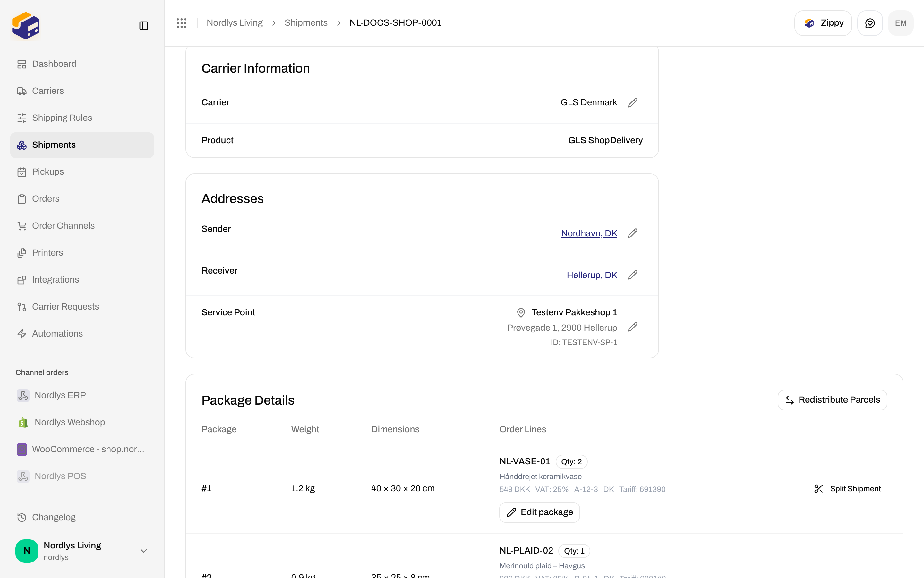Select Shipments in the sidebar

[82, 145]
